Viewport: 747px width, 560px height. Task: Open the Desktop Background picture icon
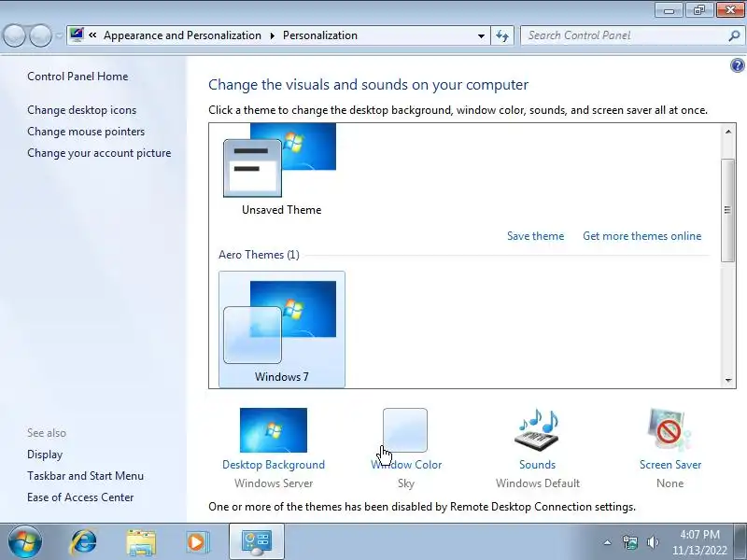(274, 430)
